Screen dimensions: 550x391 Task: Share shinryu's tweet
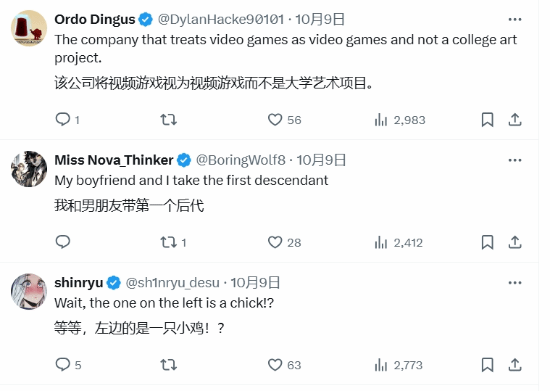click(515, 365)
